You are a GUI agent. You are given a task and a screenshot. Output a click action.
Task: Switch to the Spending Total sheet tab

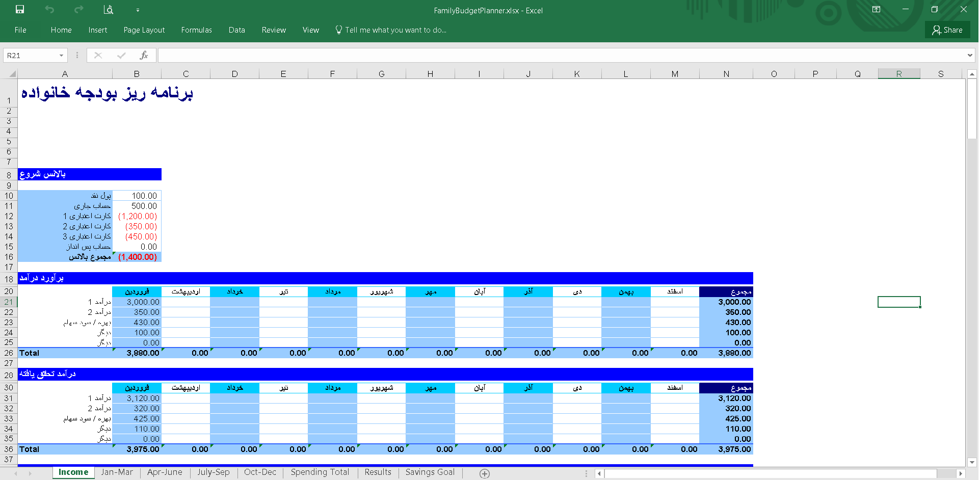pos(320,472)
